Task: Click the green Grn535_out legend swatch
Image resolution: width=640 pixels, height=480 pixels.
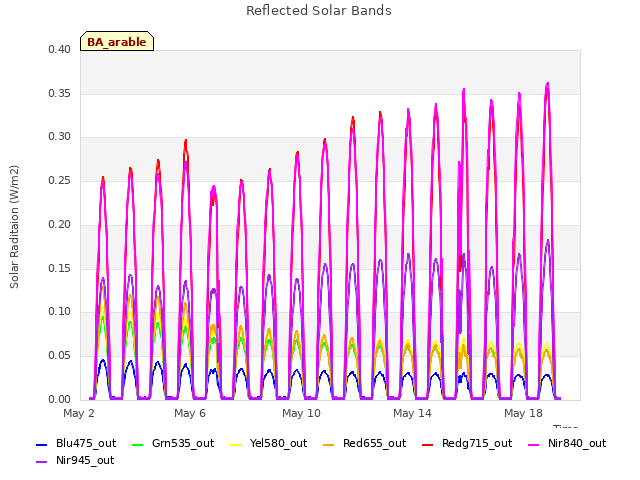Action: point(138,444)
